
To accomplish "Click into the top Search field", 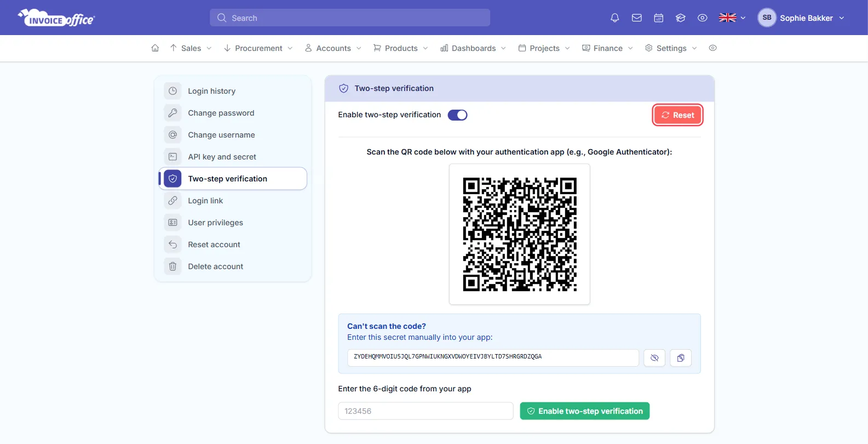I will 350,18.
